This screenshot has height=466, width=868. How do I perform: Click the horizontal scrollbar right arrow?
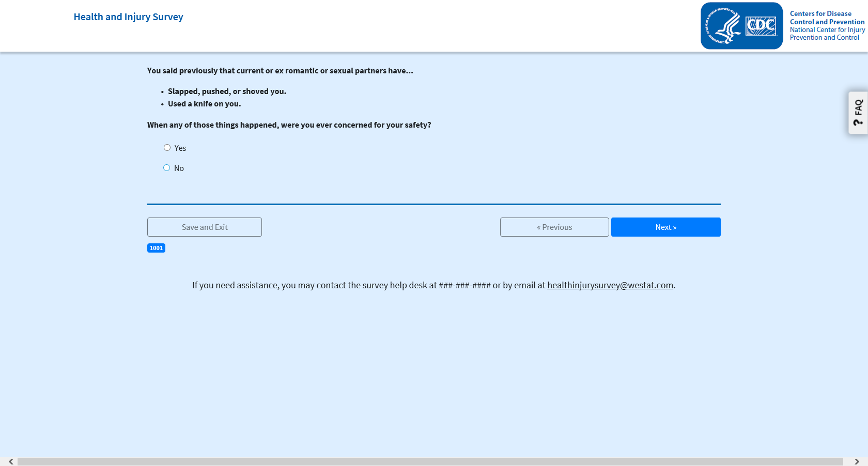(857, 461)
